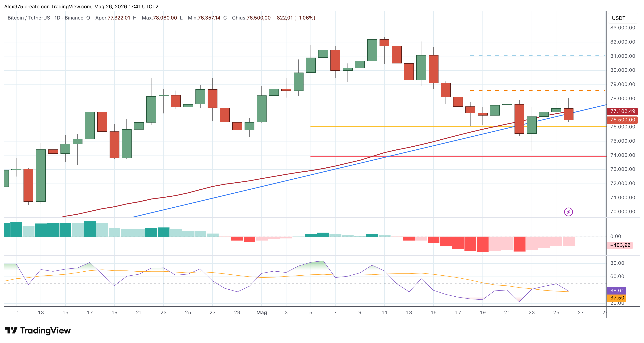The image size is (644, 343).
Task: Click the opening price value 77.322,01
Action: (x=118, y=18)
